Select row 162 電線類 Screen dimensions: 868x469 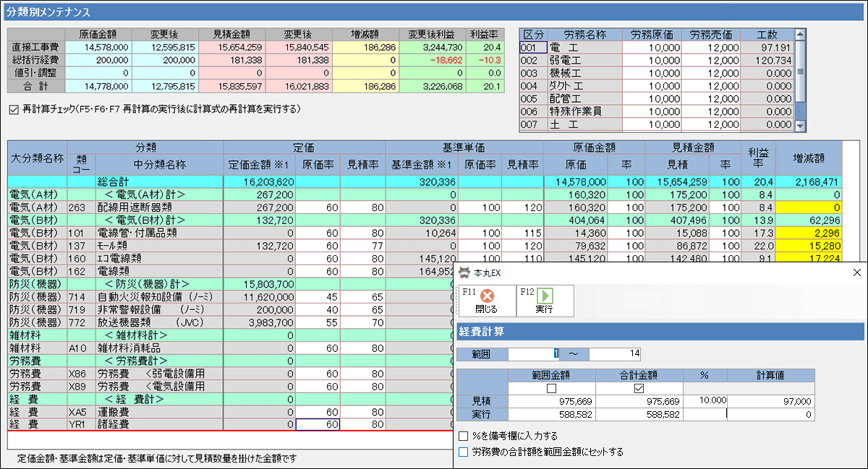[x=231, y=272]
